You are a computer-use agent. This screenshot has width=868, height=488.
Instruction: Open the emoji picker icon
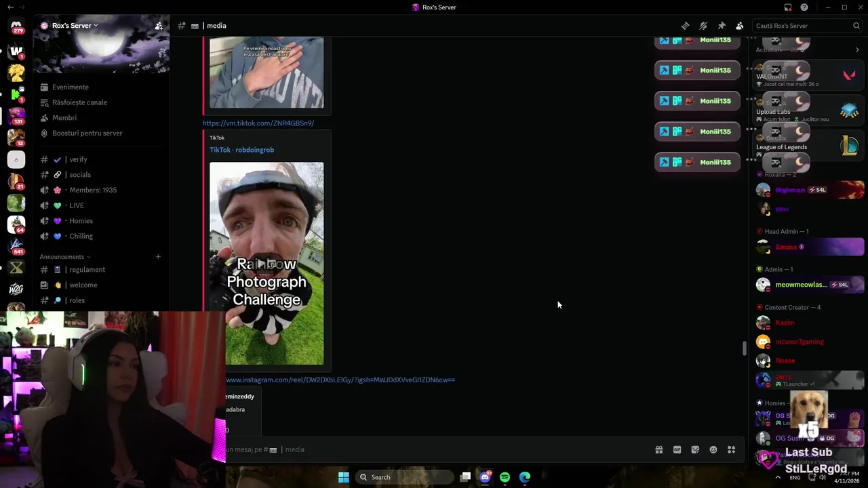pos(713,449)
